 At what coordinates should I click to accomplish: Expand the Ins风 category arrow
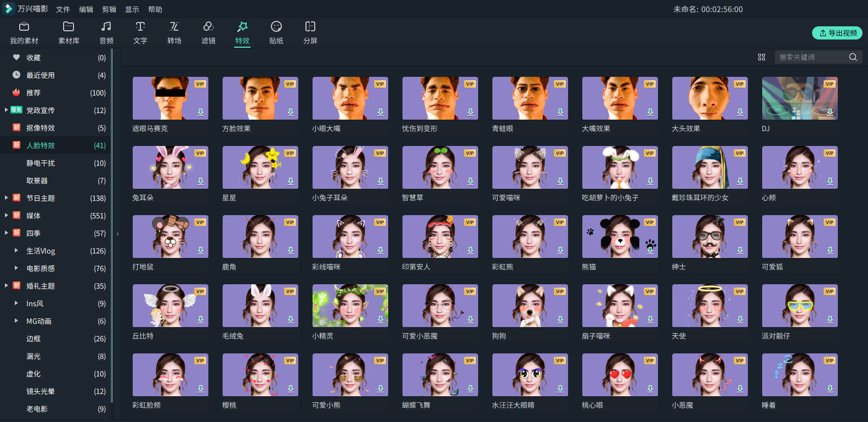coord(16,303)
